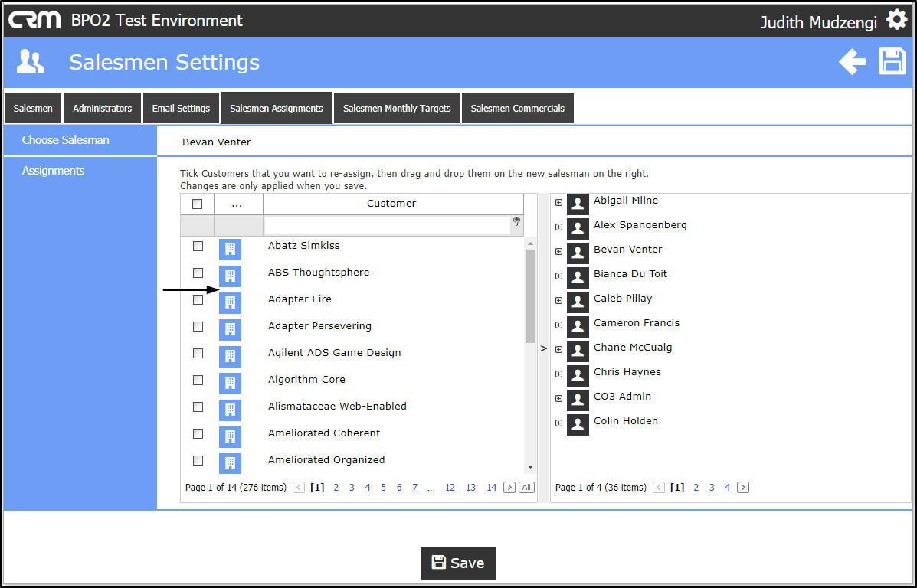
Task: Click the building icon beside Abatz Simkiss
Action: [230, 249]
